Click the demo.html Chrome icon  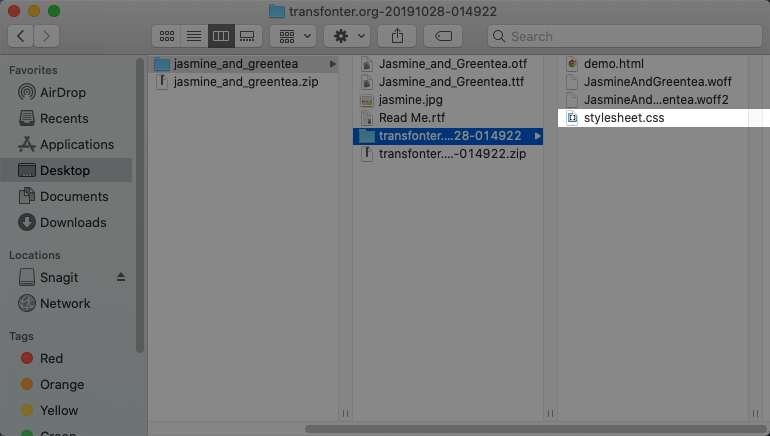[x=572, y=64]
